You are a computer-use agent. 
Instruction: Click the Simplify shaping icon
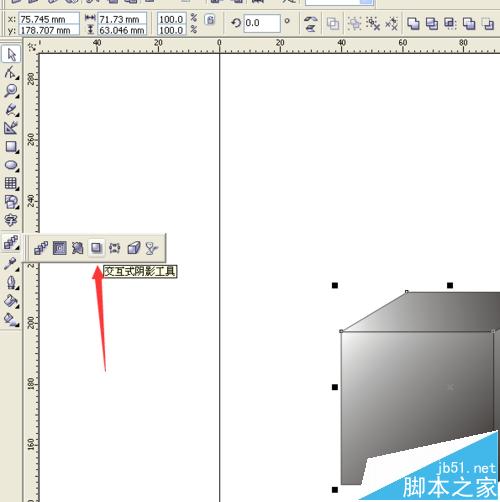point(469,24)
